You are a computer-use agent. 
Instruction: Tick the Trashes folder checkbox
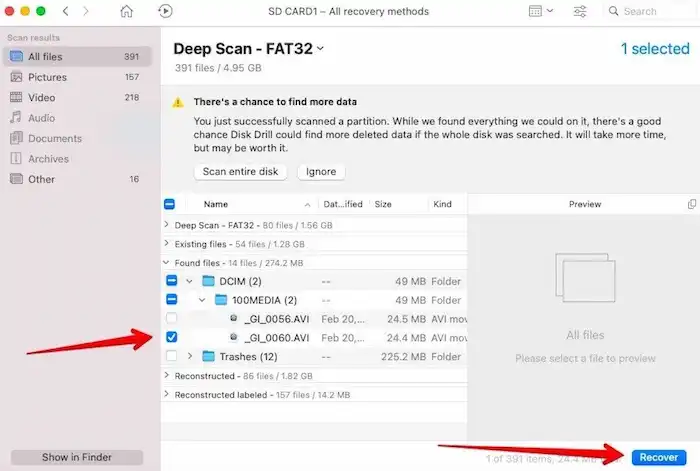click(172, 356)
